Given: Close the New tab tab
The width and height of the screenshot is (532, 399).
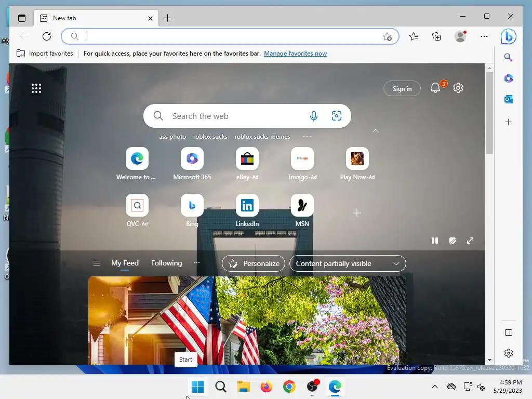Looking at the screenshot, I should click(150, 18).
